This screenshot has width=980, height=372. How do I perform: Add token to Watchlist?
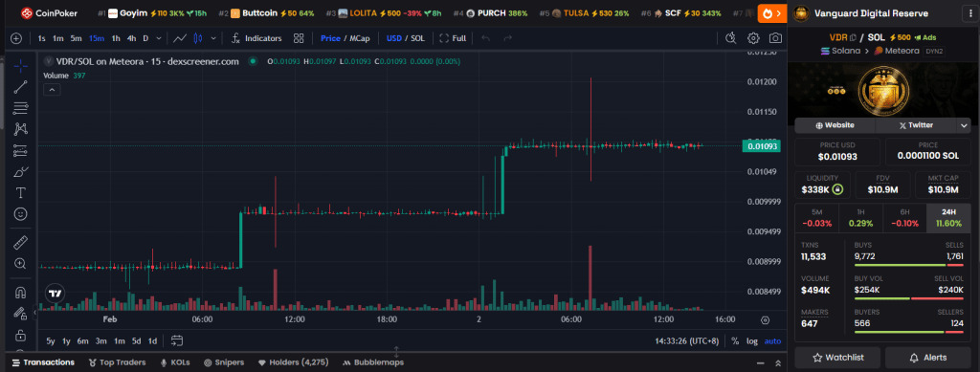[x=836, y=358]
